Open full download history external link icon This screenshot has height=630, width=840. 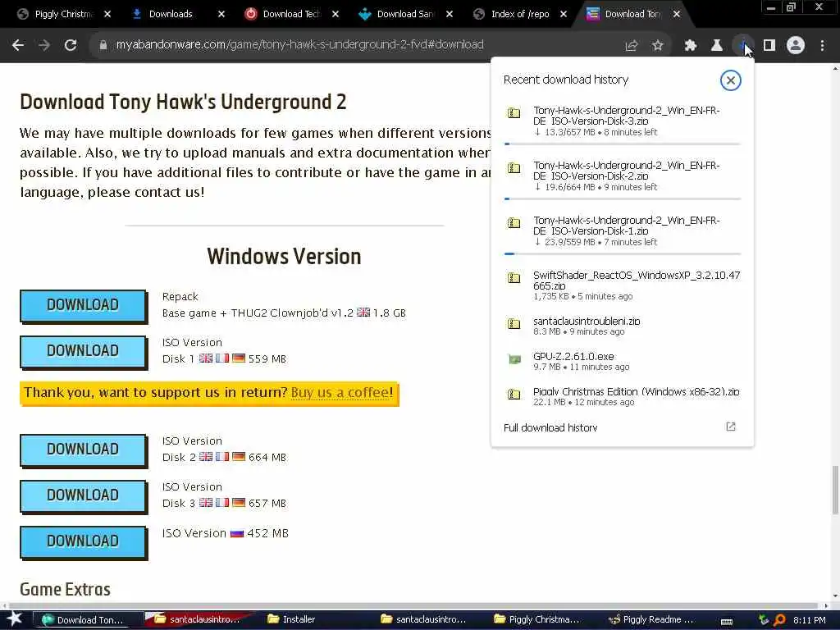pos(731,427)
